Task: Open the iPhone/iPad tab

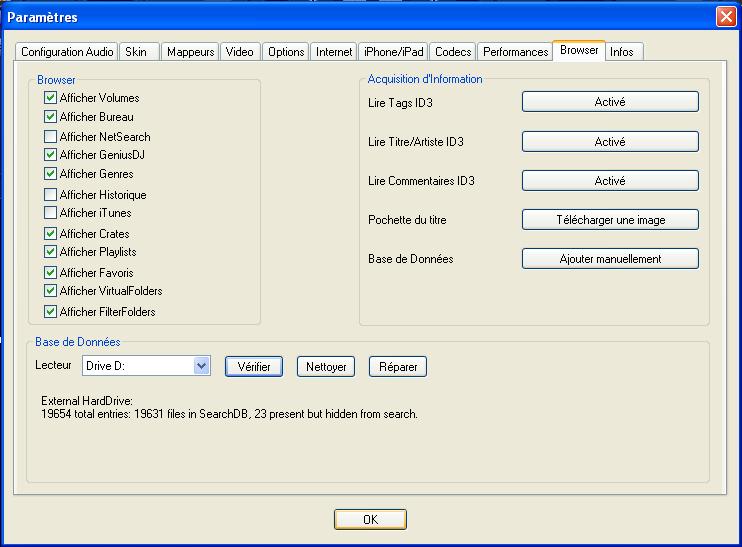Action: 393,52
